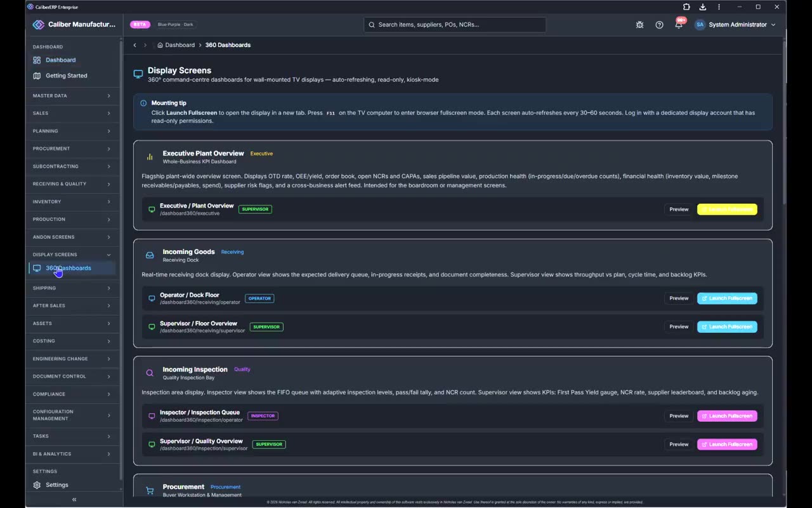Screen dimensions: 812x508
Task: Click the Executive Plant Overview bar chart icon
Action: pyautogui.click(x=150, y=157)
